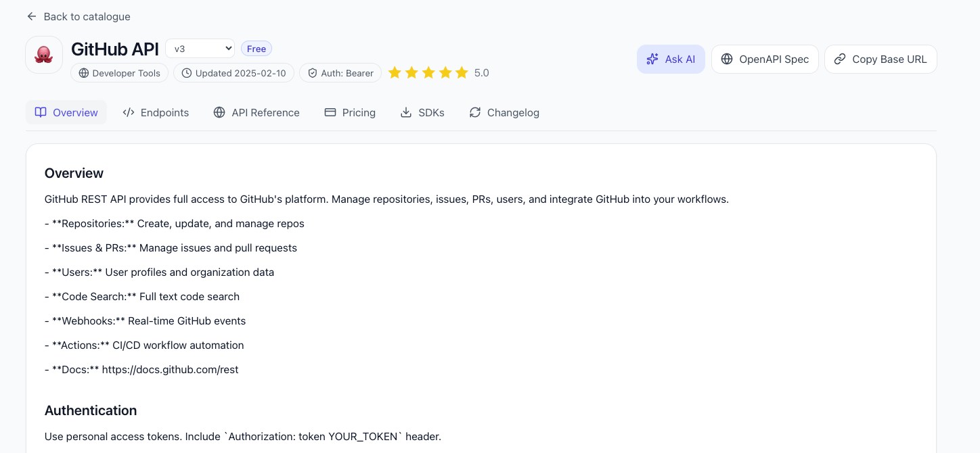Click the back arrow to leave the page
This screenshot has width=980, height=453.
[x=31, y=16]
